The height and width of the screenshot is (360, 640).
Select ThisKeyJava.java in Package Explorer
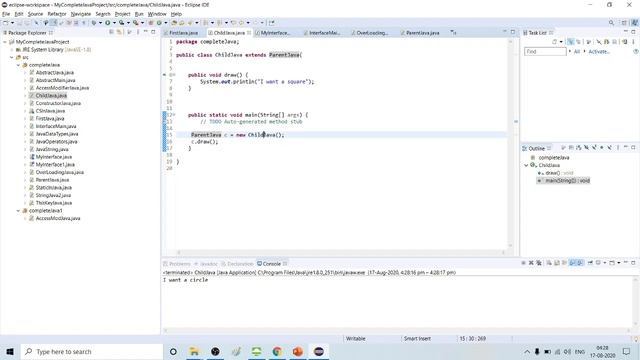53,203
